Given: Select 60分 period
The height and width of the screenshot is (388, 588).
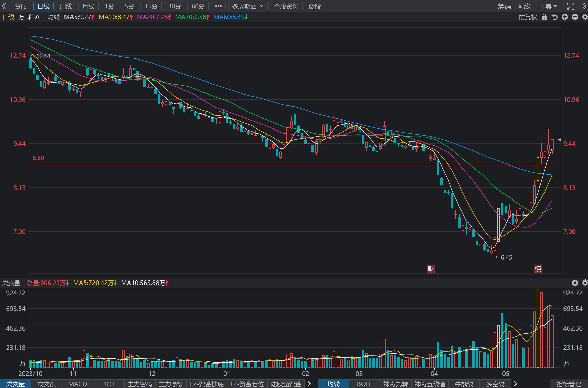Looking at the screenshot, I should [198, 6].
